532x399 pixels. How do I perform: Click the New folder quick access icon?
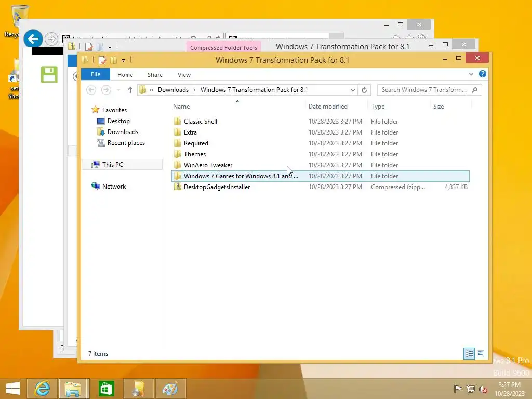(x=114, y=60)
